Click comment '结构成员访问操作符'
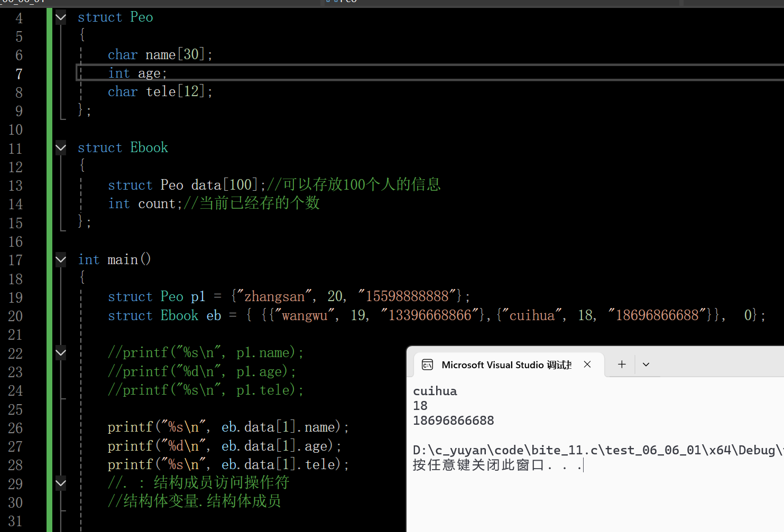Screen dimensions: 784x532 [222, 483]
